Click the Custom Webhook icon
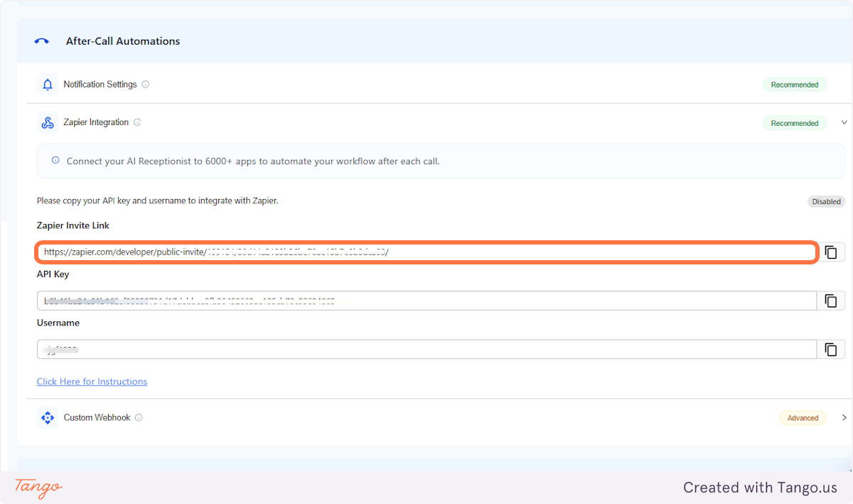 pos(48,417)
